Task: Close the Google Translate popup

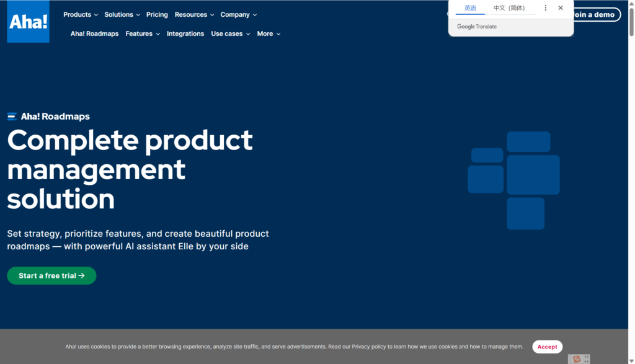Action: 561,8
